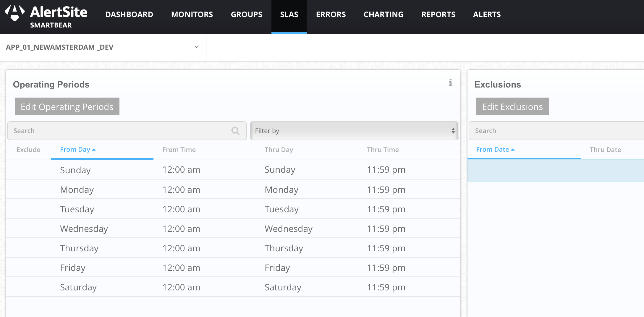Sort by the Exclude column header
This screenshot has height=317, width=644.
pyautogui.click(x=28, y=150)
